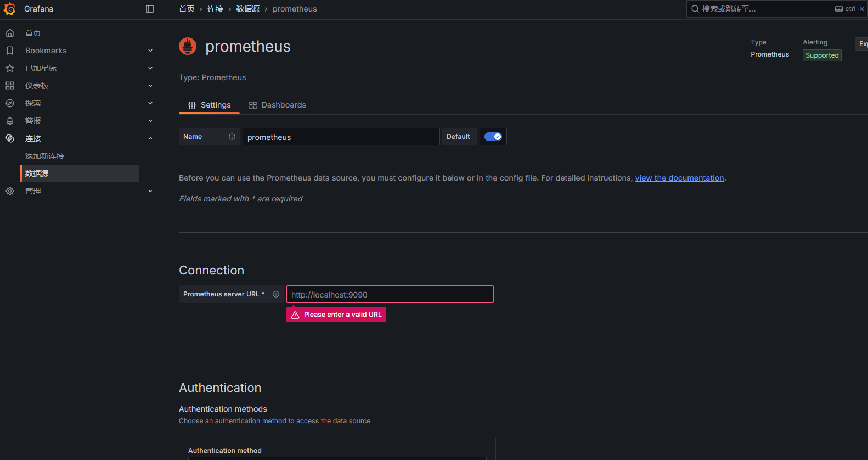Click the prometheus page title
Viewport: 868px width, 460px height.
tap(248, 47)
